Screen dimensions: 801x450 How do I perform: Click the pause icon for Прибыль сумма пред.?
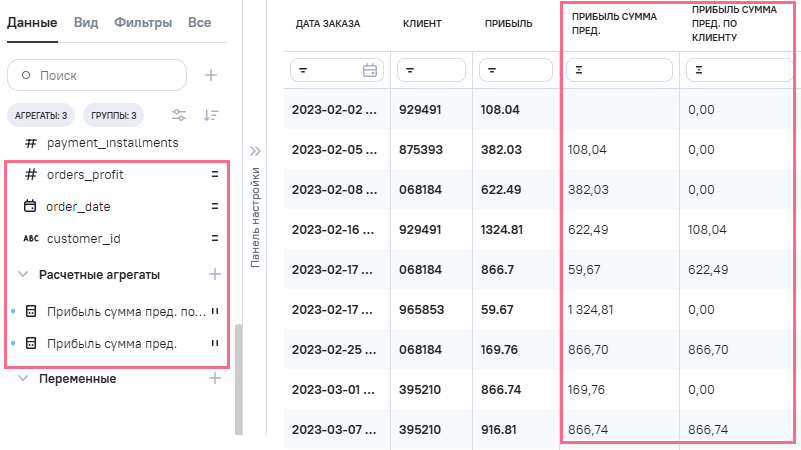coord(214,344)
